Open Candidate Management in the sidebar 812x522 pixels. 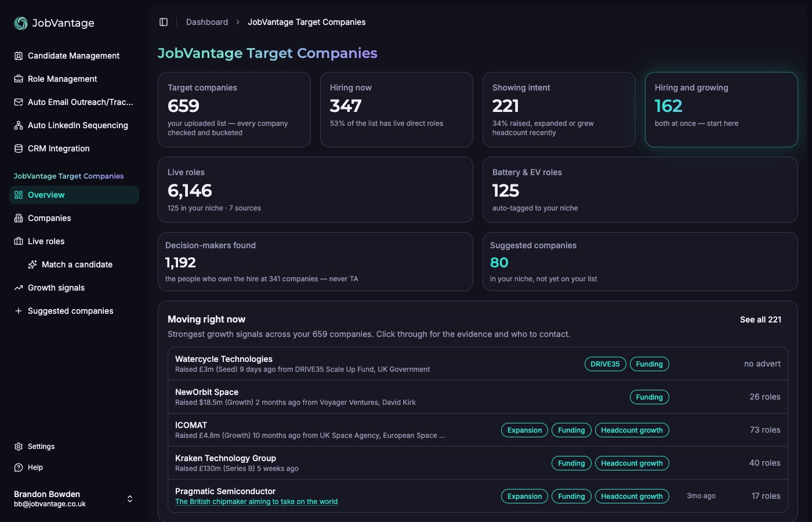[x=74, y=56]
